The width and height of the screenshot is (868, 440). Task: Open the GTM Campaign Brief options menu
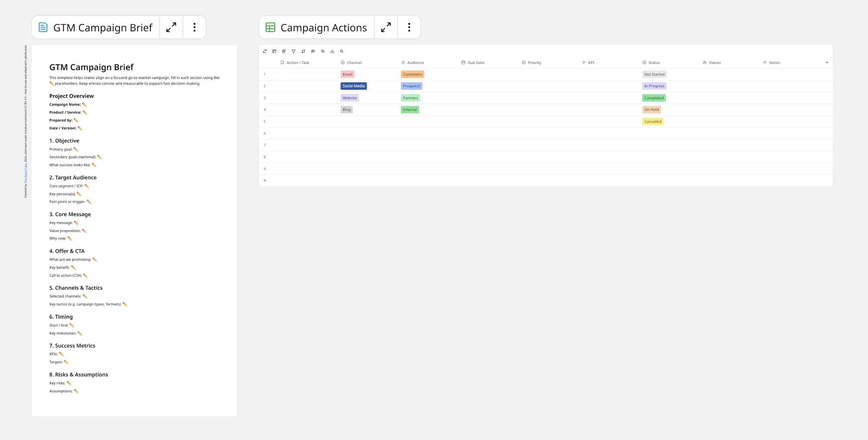point(194,27)
